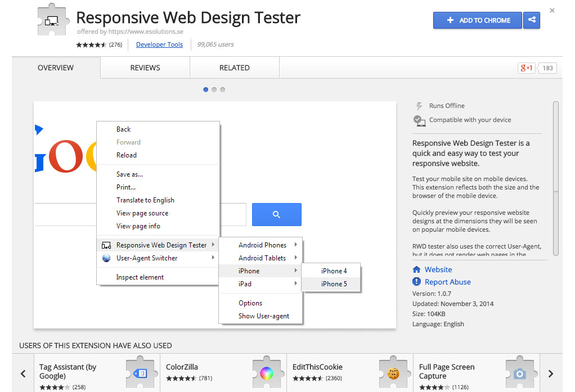The width and height of the screenshot is (575, 392).
Task: Click the share icon button
Action: tap(532, 20)
